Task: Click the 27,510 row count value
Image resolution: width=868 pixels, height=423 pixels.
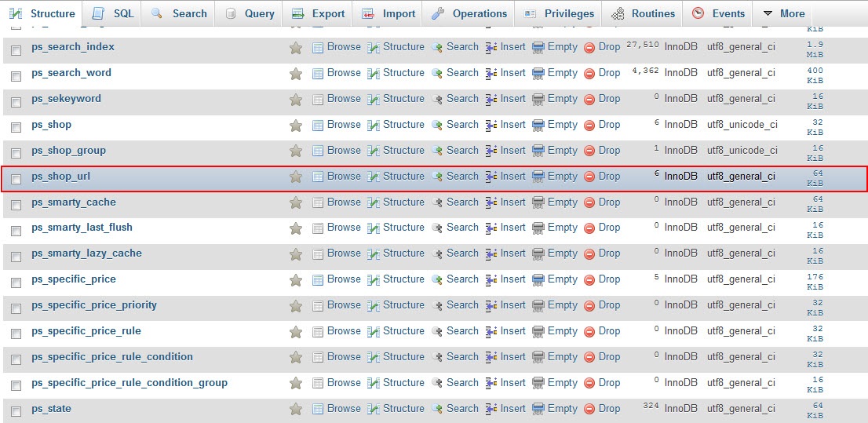Action: [643, 44]
